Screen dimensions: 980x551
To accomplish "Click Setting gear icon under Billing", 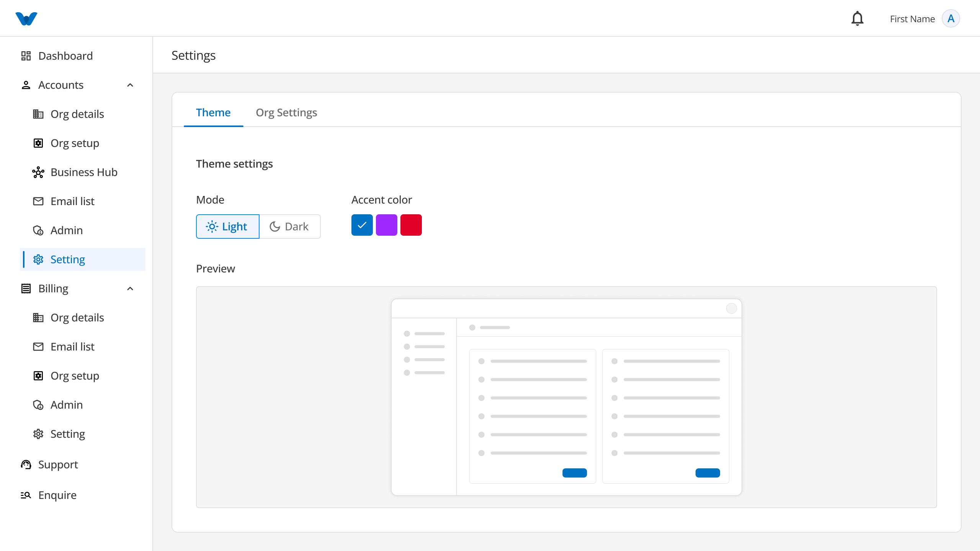I will click(x=38, y=434).
